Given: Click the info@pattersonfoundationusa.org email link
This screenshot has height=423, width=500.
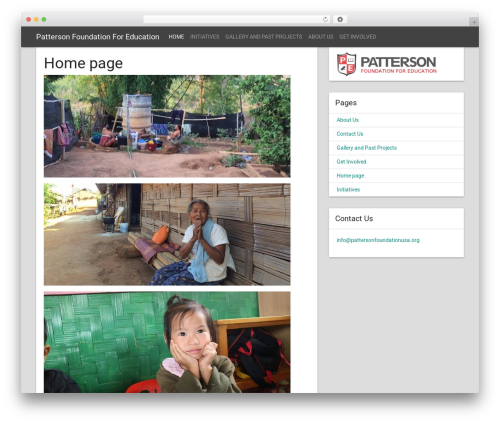Looking at the screenshot, I should point(378,240).
